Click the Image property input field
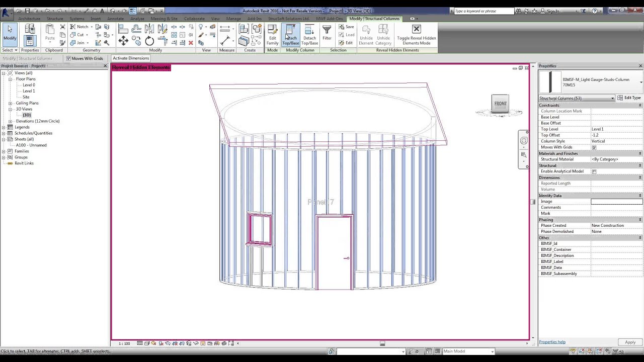This screenshot has width=644, height=362. pyautogui.click(x=616, y=202)
